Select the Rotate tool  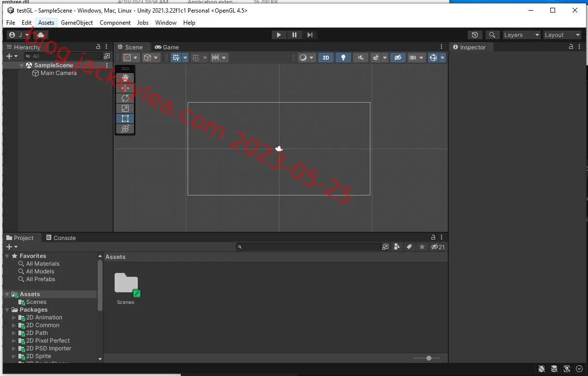click(x=125, y=98)
